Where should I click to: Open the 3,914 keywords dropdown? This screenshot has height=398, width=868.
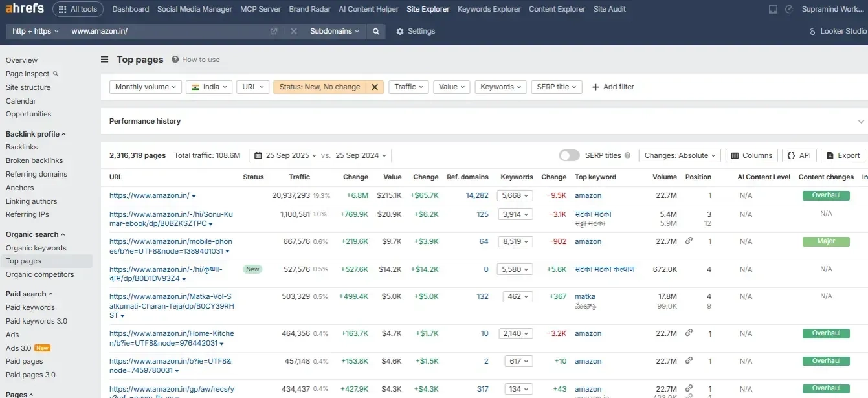[x=515, y=214]
